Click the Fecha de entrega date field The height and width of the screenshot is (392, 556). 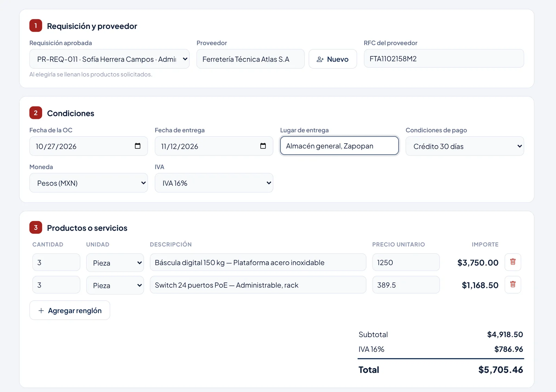click(x=214, y=146)
